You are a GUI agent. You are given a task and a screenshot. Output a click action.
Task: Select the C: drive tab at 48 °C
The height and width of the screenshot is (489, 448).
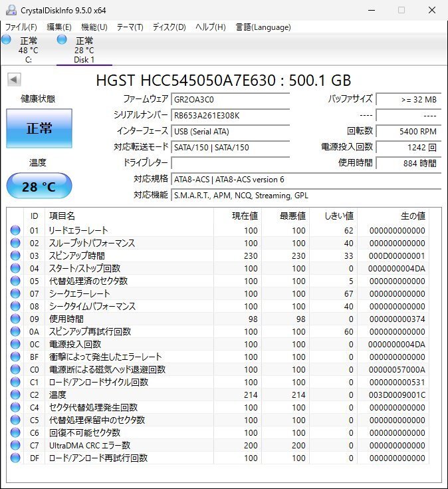click(x=28, y=50)
